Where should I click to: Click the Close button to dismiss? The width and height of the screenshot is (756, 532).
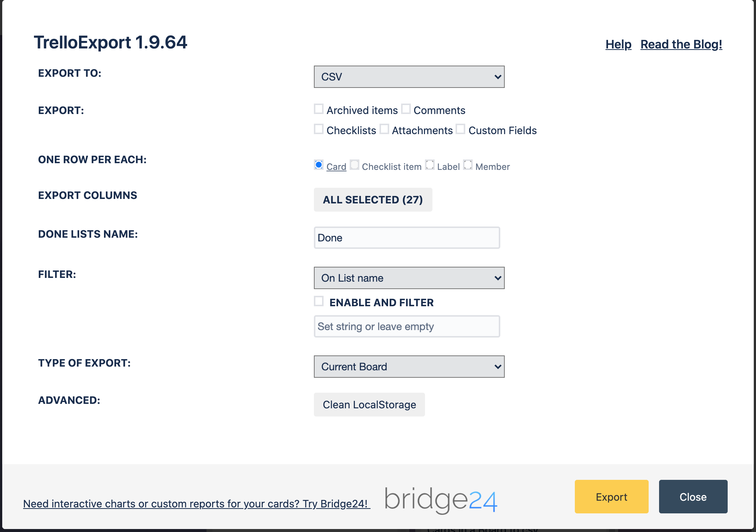point(692,496)
